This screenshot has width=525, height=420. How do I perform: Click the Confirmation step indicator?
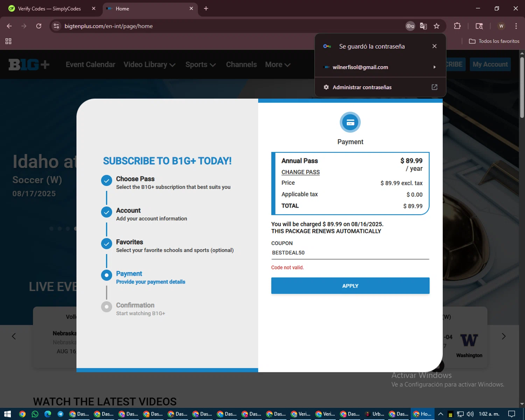(x=106, y=307)
